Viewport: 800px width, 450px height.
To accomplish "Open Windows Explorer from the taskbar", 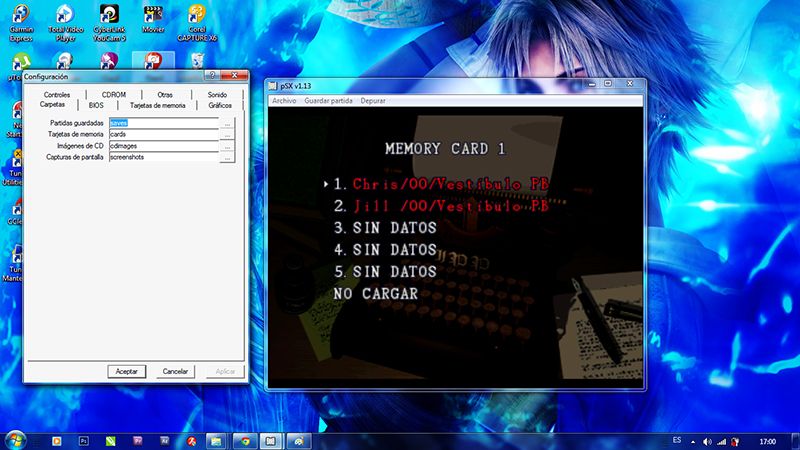I will coord(216,441).
